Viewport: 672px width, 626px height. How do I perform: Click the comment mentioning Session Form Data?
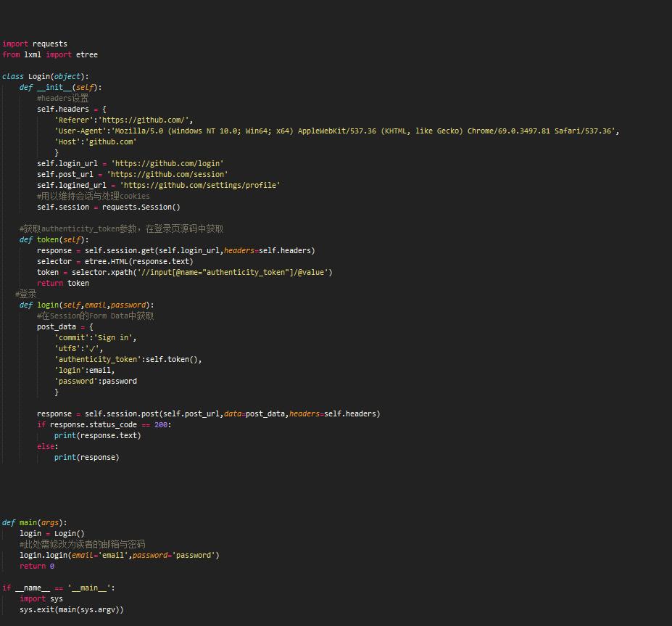(95, 316)
